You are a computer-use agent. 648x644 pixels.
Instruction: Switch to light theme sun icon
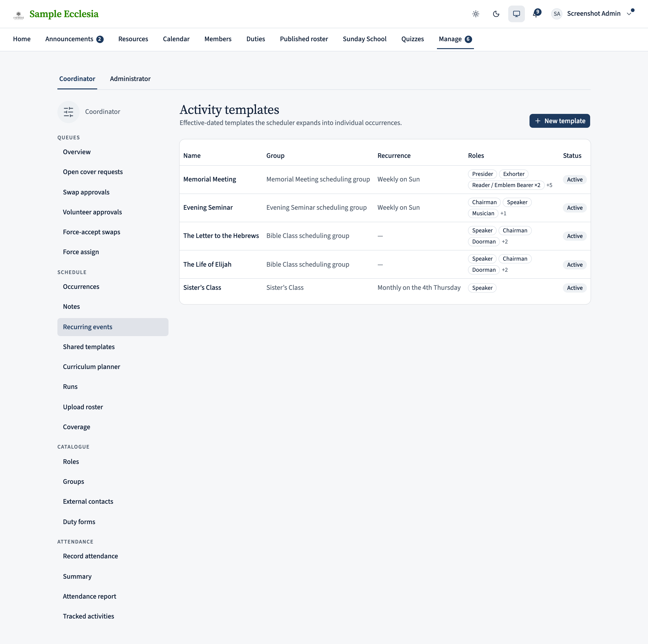coord(476,14)
